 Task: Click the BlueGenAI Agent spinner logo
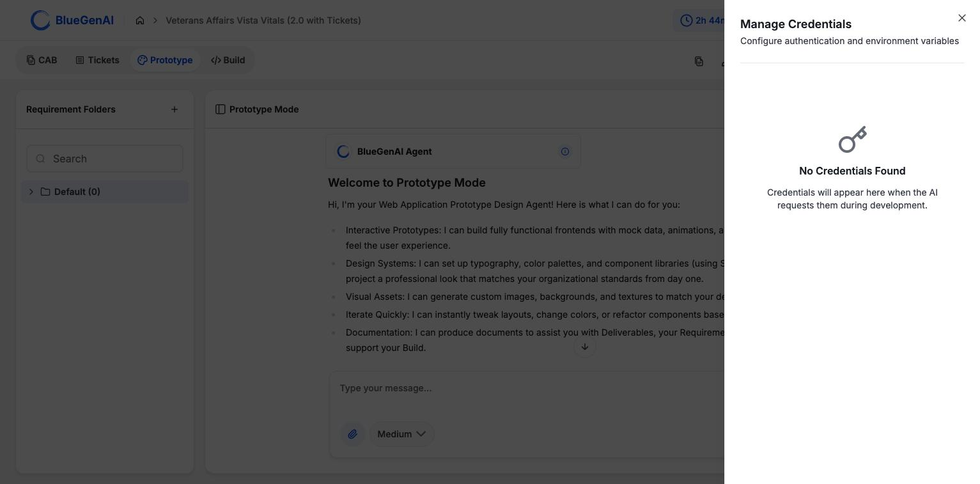[x=343, y=152]
